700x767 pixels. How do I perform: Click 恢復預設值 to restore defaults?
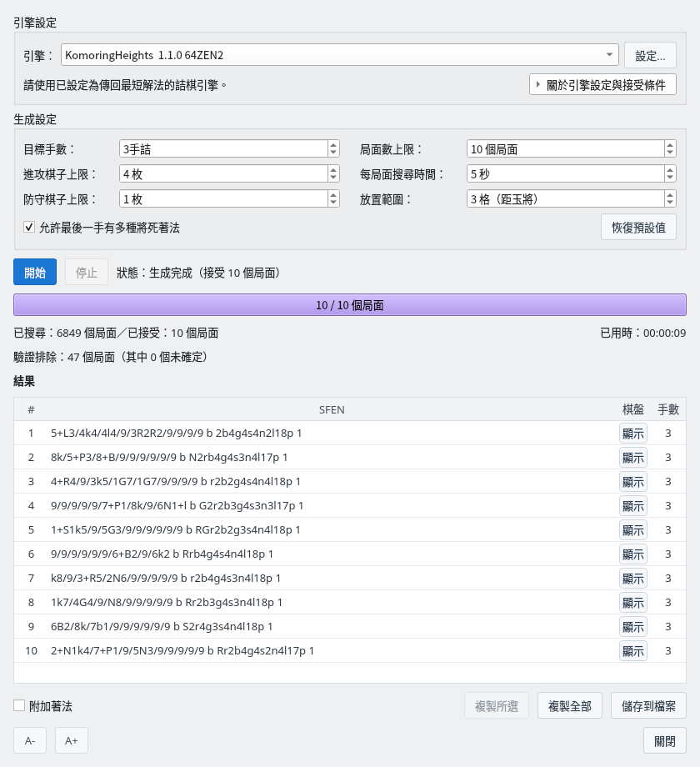[638, 227]
